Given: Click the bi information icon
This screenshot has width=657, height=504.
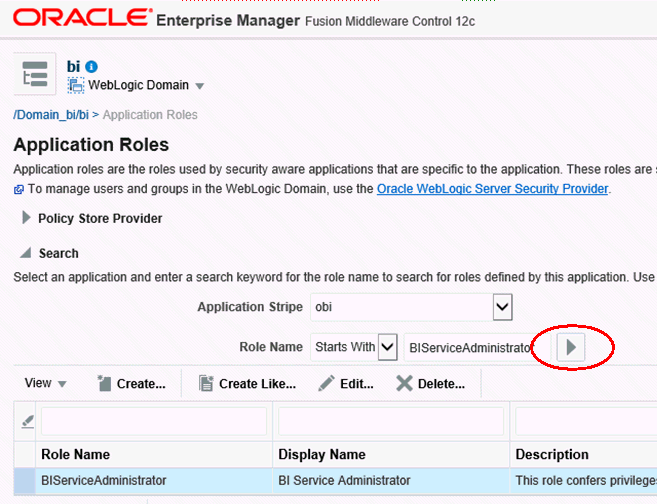Looking at the screenshot, I should click(91, 67).
